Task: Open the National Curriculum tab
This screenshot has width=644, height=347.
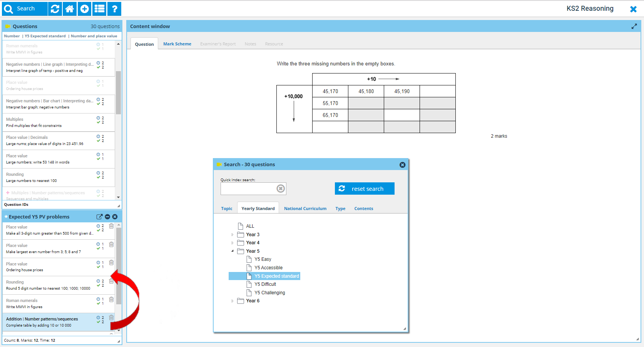Action: pos(305,209)
